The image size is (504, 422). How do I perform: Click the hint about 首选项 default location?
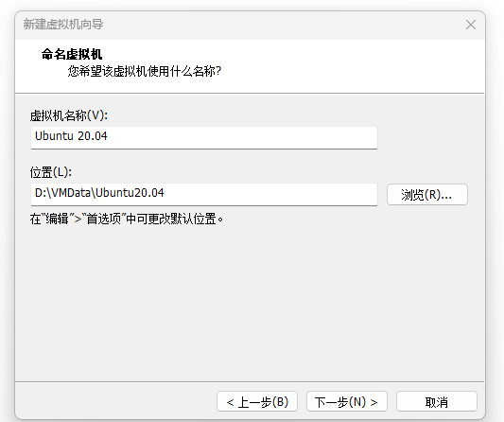tap(127, 219)
